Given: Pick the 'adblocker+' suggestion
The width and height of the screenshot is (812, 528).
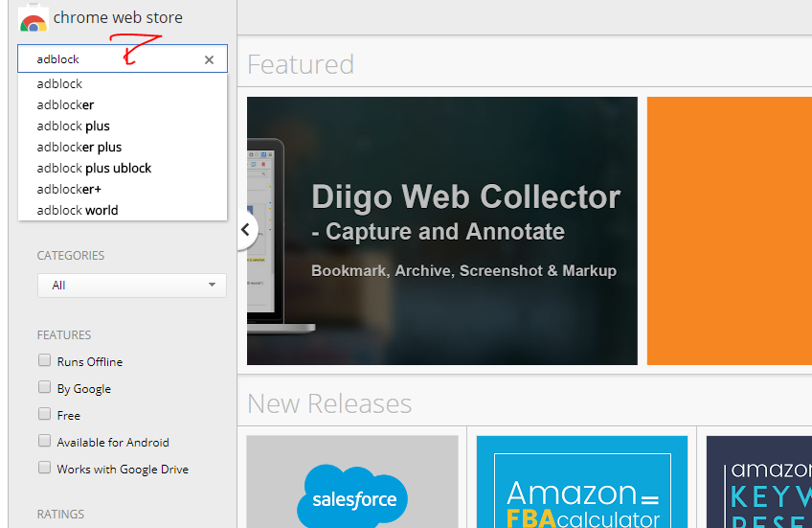Looking at the screenshot, I should click(123, 190).
